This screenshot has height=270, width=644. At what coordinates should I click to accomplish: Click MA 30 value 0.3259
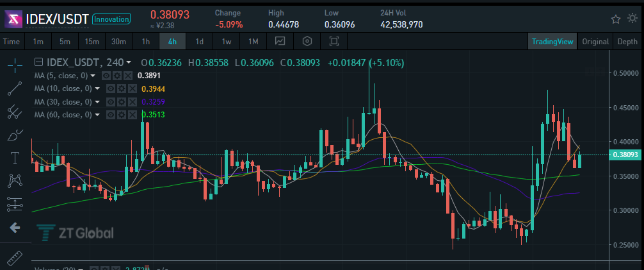coord(153,102)
